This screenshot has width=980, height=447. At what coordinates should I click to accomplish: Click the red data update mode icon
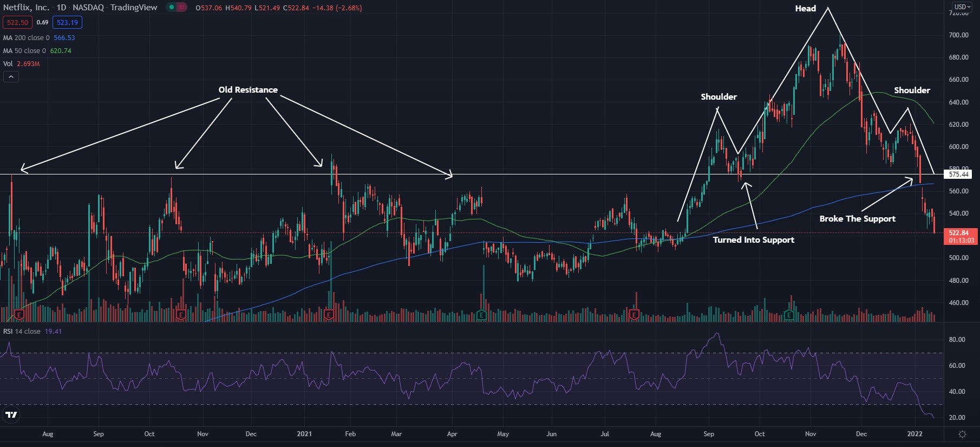pyautogui.click(x=181, y=8)
